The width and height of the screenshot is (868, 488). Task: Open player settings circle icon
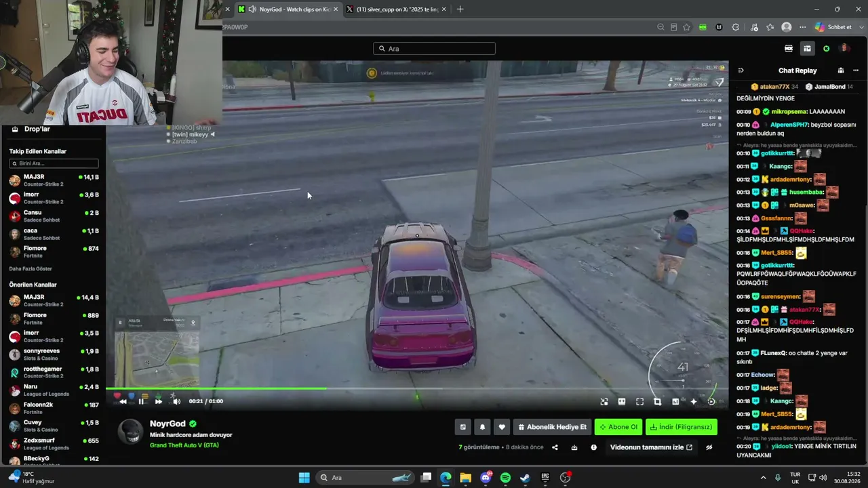click(x=711, y=402)
